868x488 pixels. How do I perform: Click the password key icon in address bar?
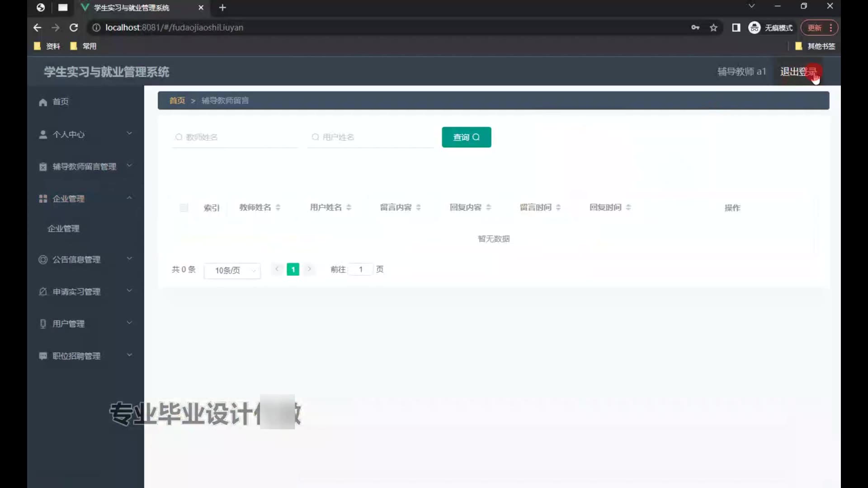(x=695, y=28)
